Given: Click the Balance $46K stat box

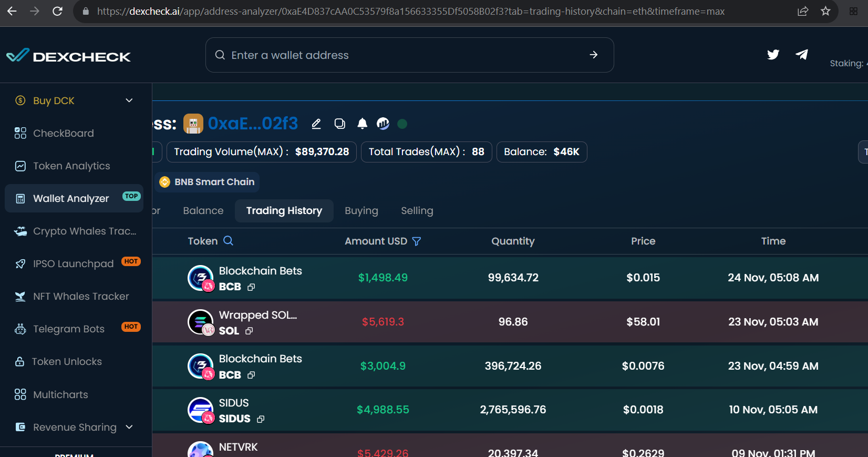Looking at the screenshot, I should click(542, 152).
